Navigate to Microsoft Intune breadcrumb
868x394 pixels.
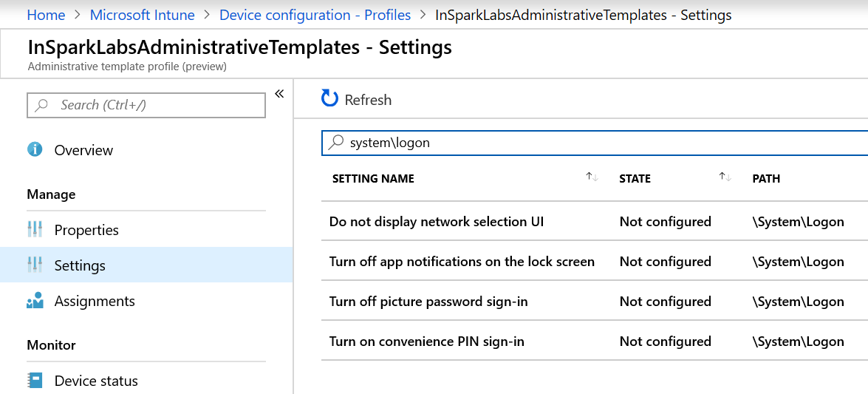(x=142, y=15)
